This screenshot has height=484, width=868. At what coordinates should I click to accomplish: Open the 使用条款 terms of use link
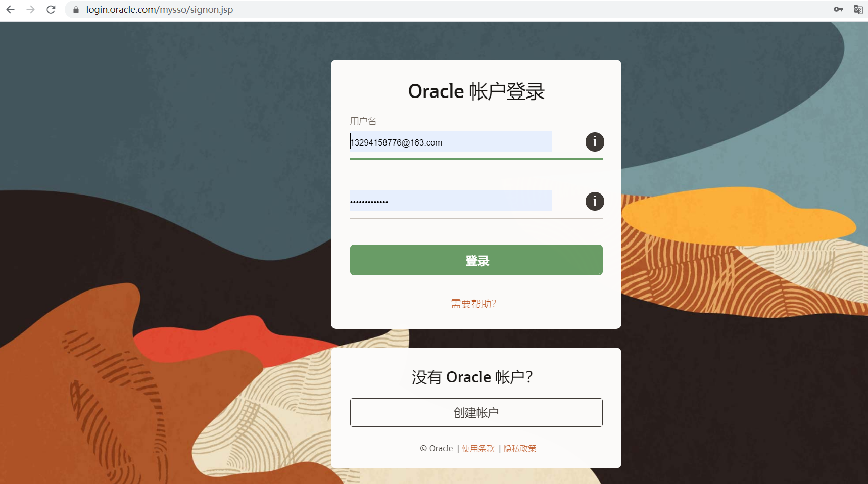[478, 448]
